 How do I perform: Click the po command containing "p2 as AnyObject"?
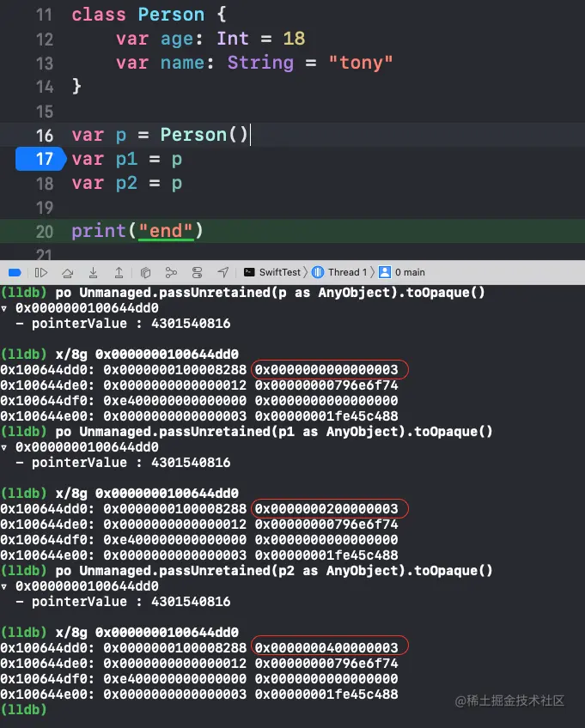(x=274, y=571)
